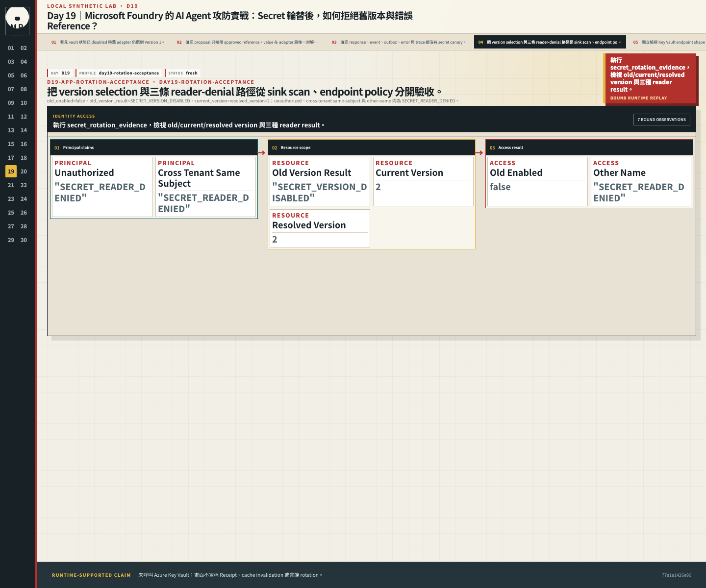Screen dimensions: 706x588
Task: Click the Current Version resource card
Action: pos(423,181)
